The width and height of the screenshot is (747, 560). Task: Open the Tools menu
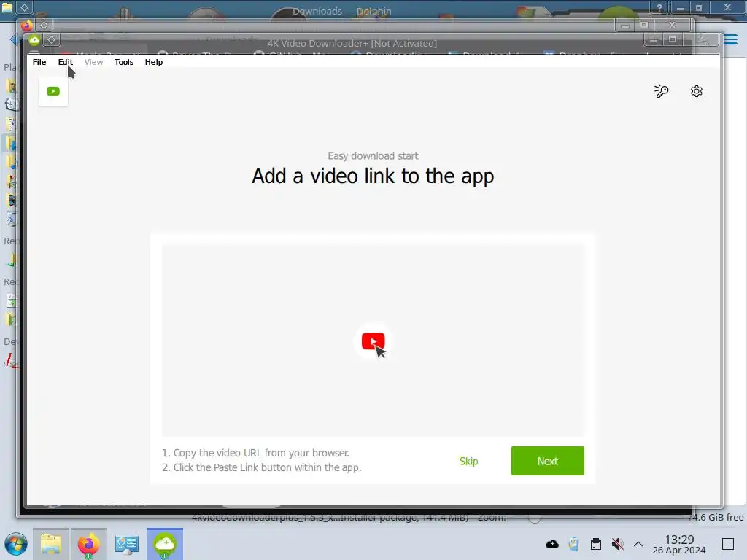click(124, 62)
